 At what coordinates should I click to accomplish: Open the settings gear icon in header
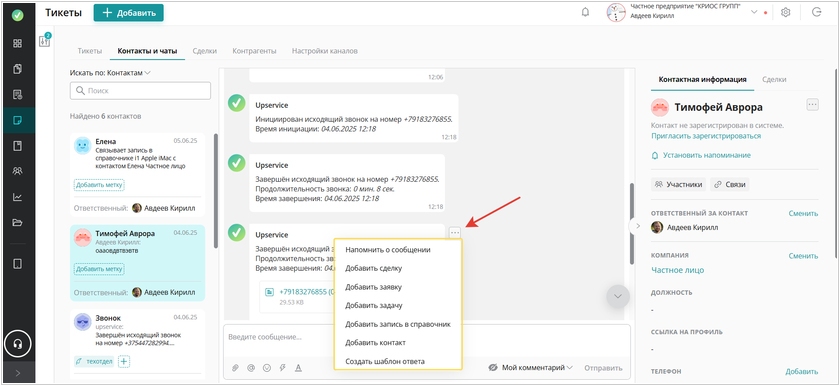coord(785,12)
